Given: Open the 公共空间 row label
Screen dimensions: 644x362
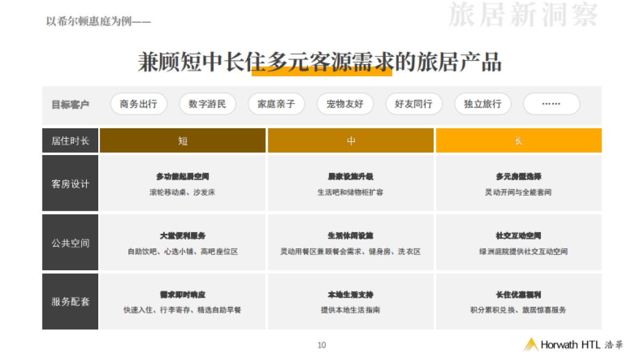Looking at the screenshot, I should 70,242.
